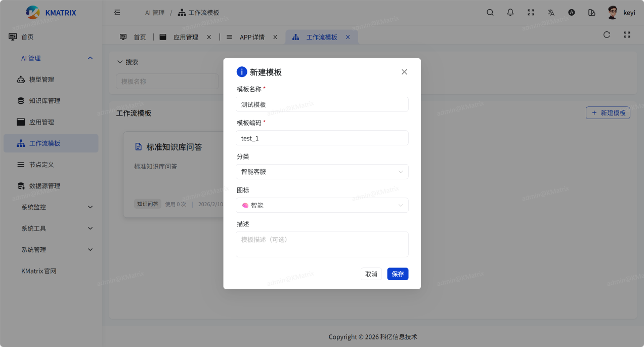Screen dimensions: 644x347
Task: Open the notifications bell
Action: click(510, 13)
